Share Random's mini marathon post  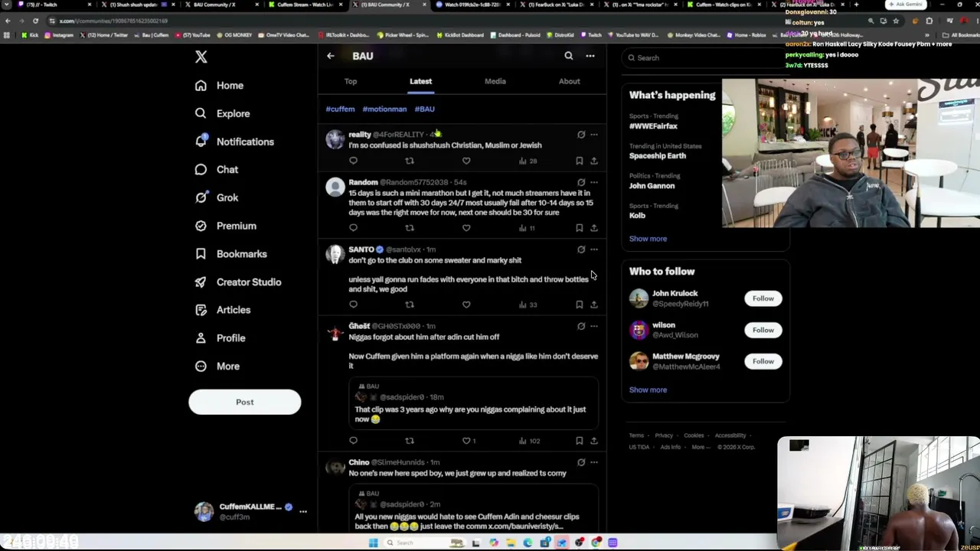594,228
